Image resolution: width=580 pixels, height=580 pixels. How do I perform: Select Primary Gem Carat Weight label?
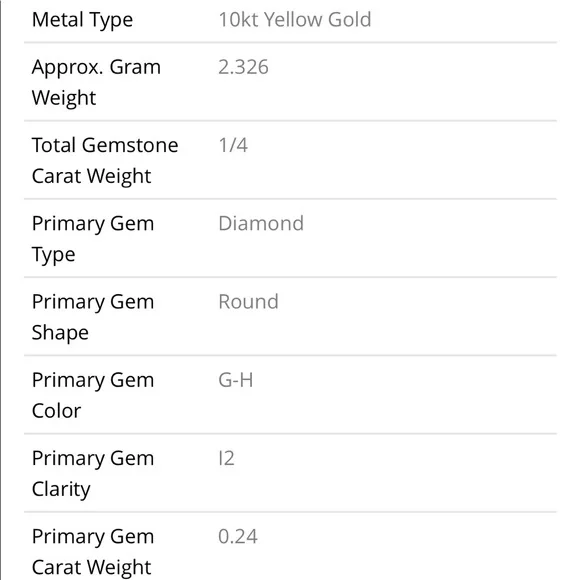point(93,552)
